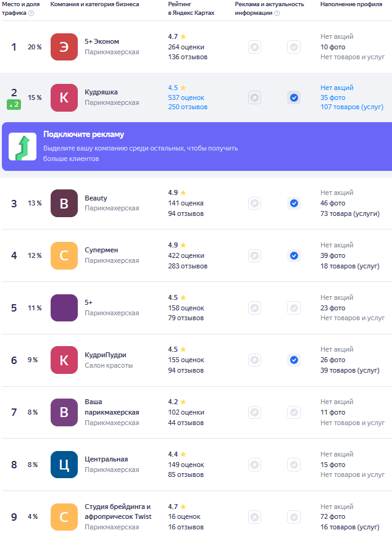Image resolution: width=392 pixels, height=538 pixels.
Task: Click the advertising icon in the Beauty row
Action: pyautogui.click(x=255, y=203)
